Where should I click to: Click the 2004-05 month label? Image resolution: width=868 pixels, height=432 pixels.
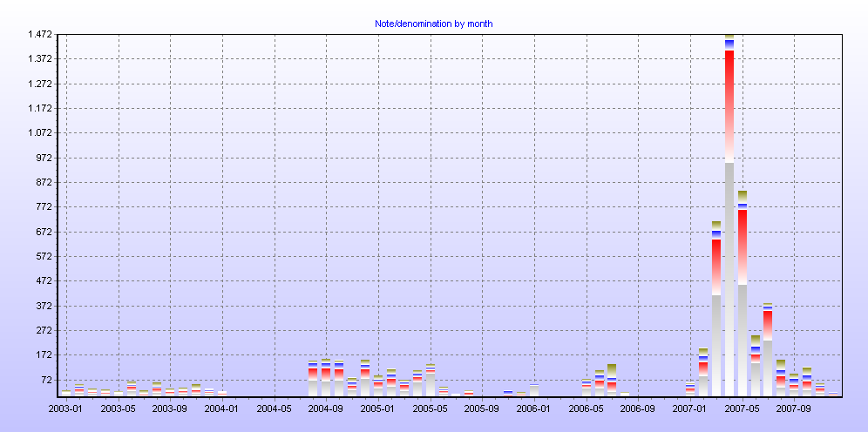[x=275, y=408]
